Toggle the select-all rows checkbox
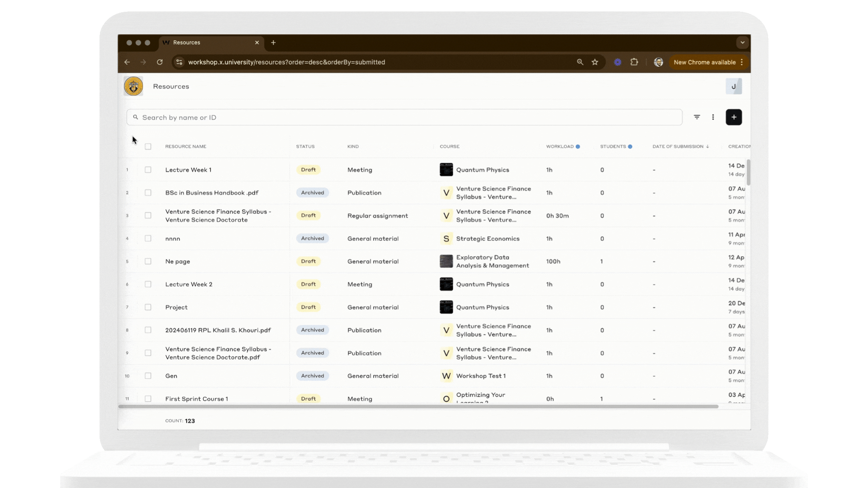The width and height of the screenshot is (868, 488). point(148,146)
